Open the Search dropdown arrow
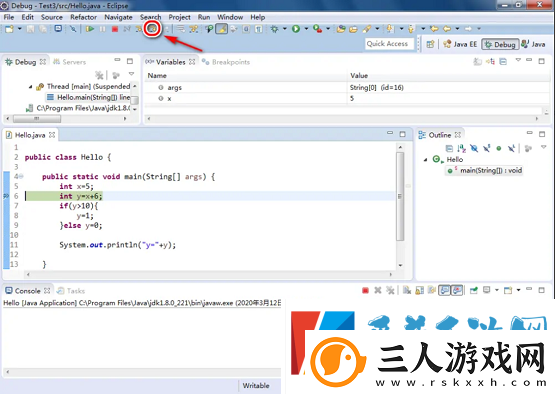 [377, 29]
